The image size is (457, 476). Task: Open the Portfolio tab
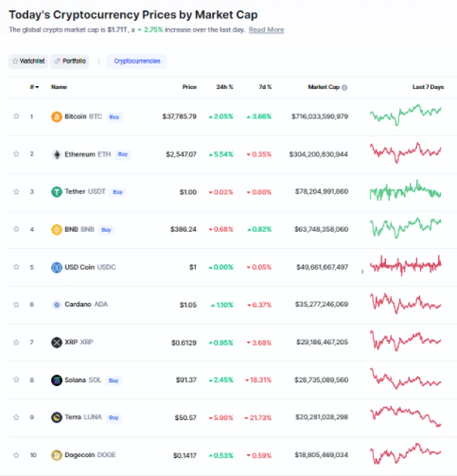pyautogui.click(x=70, y=62)
